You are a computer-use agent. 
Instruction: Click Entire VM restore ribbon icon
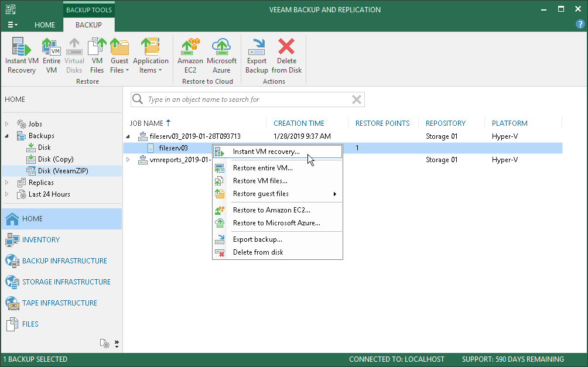pyautogui.click(x=52, y=56)
